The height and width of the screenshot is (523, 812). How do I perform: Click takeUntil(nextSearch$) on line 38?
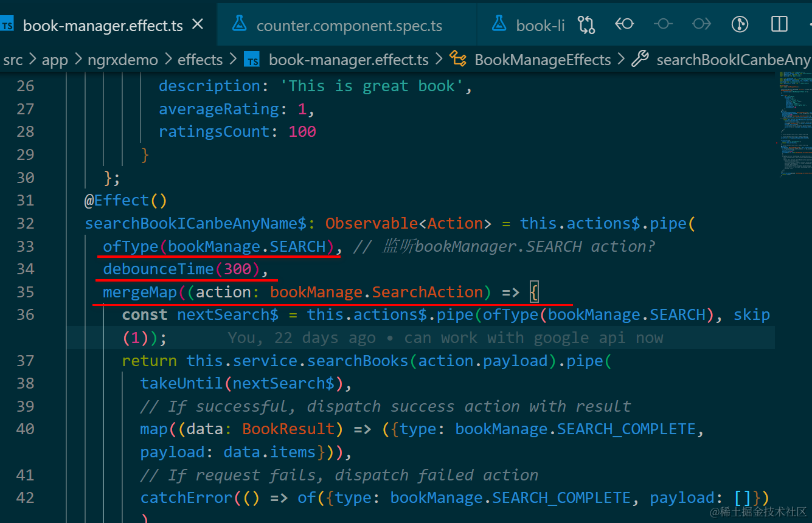pyautogui.click(x=242, y=383)
